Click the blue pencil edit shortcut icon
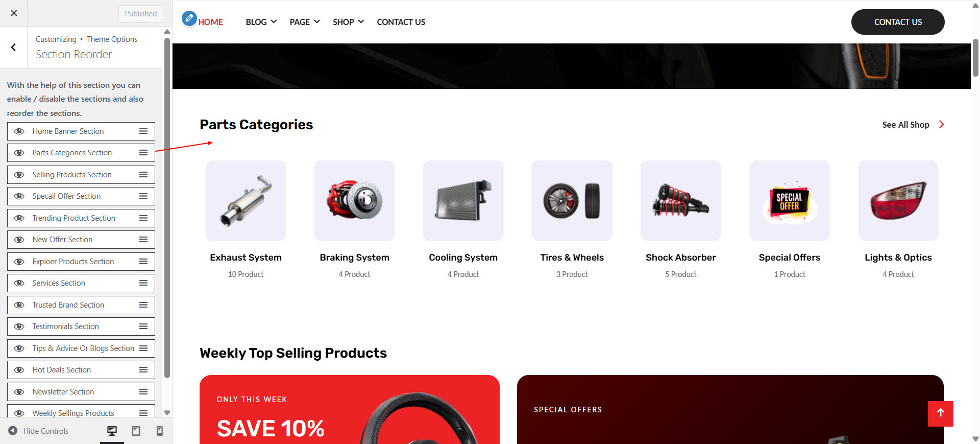This screenshot has width=980, height=444. (189, 18)
